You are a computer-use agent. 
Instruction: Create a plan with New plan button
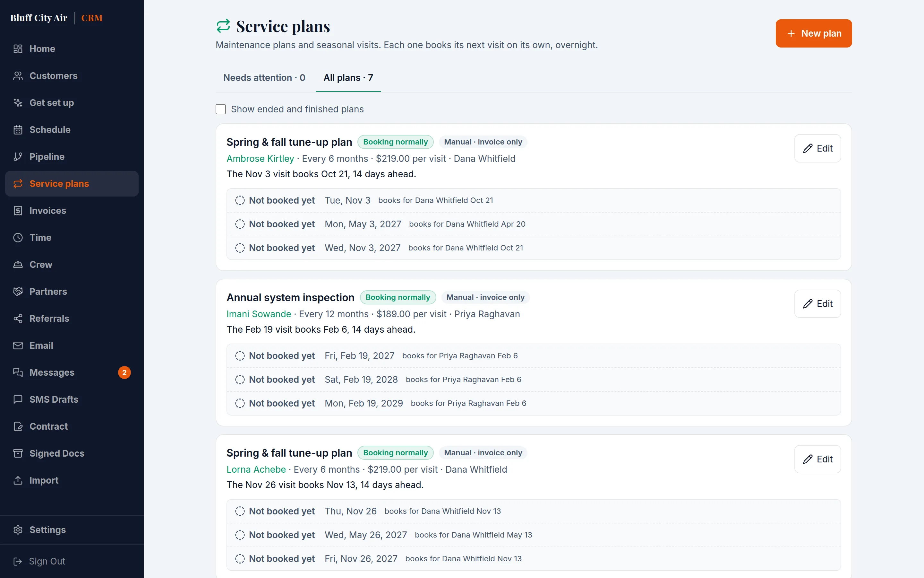(x=814, y=33)
